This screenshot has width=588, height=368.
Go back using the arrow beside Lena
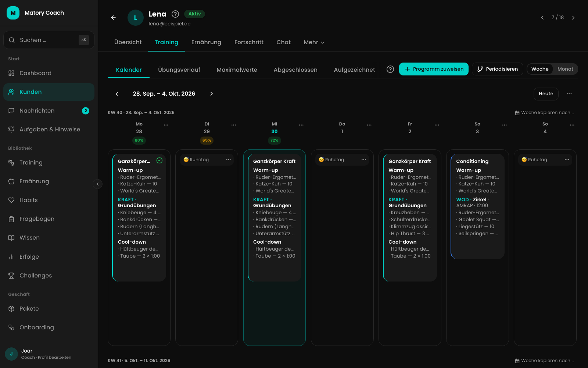click(114, 18)
